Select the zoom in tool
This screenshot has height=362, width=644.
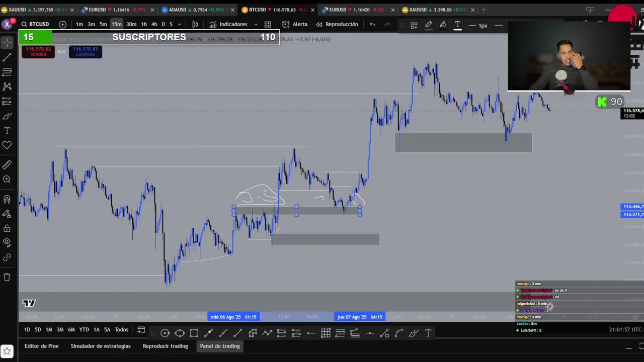pyautogui.click(x=7, y=179)
